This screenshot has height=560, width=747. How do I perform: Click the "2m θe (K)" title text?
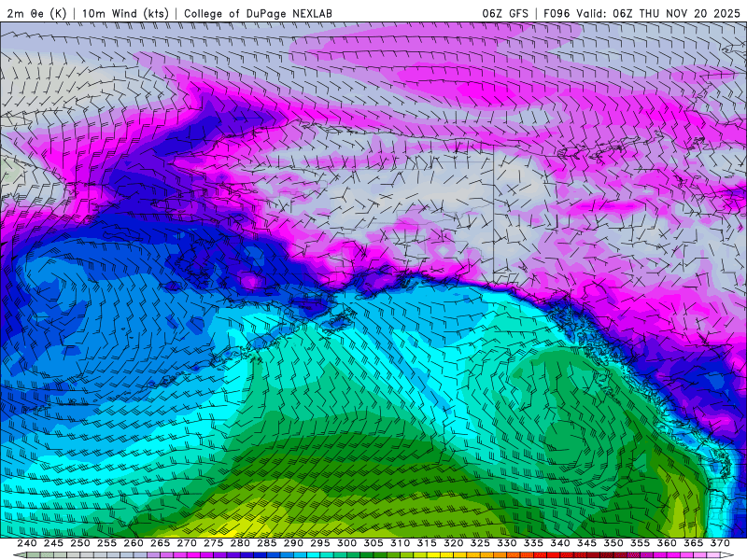[x=36, y=13]
